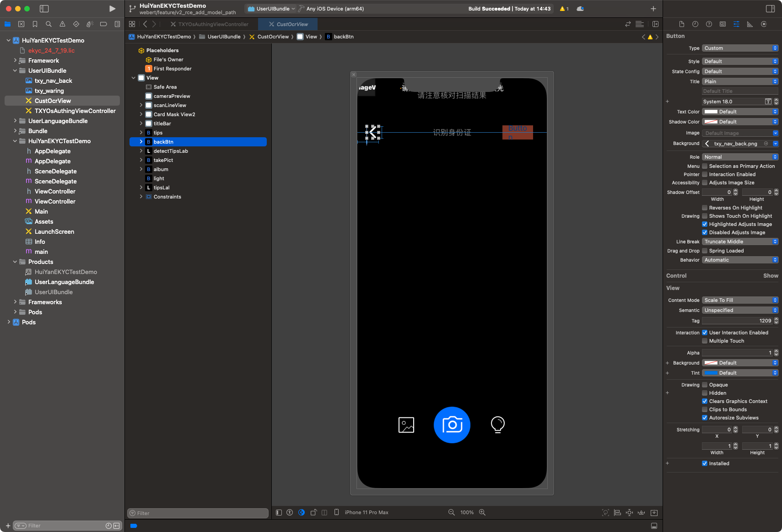
Task: Click the Run build play button
Action: tap(112, 9)
